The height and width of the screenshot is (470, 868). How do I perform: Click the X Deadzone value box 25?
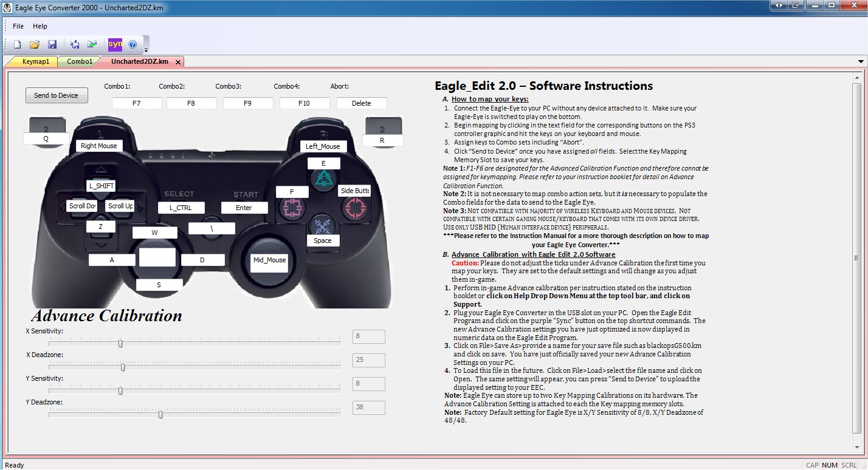[369, 360]
